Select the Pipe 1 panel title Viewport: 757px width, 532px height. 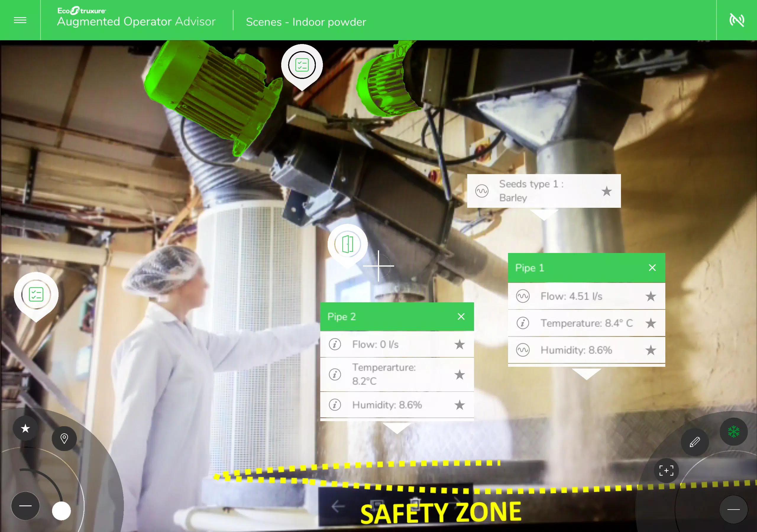pos(530,268)
